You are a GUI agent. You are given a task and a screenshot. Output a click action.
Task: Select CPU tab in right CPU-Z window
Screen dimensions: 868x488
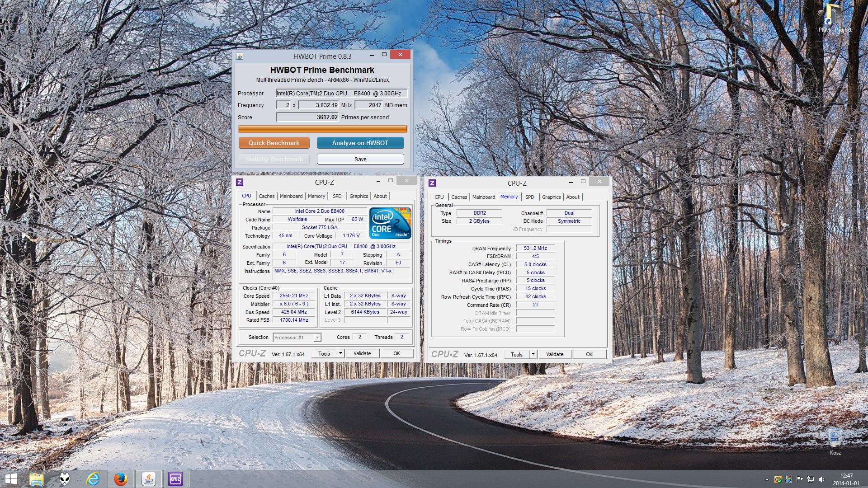[439, 197]
